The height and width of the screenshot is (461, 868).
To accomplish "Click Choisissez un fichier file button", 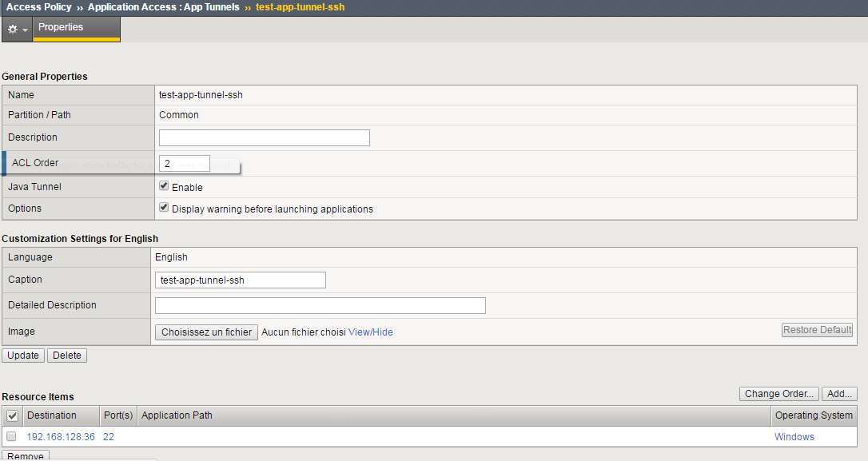I will 206,332.
